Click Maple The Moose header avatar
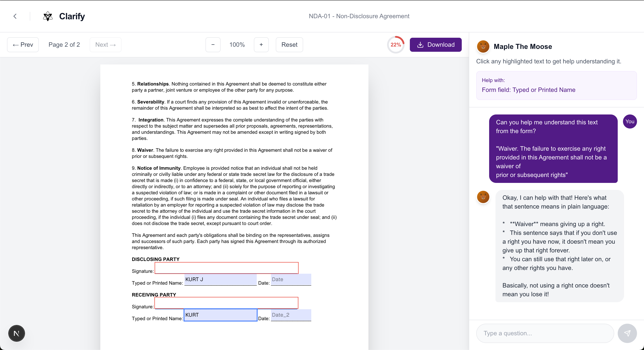Viewport: 644px width, 350px height. [483, 46]
